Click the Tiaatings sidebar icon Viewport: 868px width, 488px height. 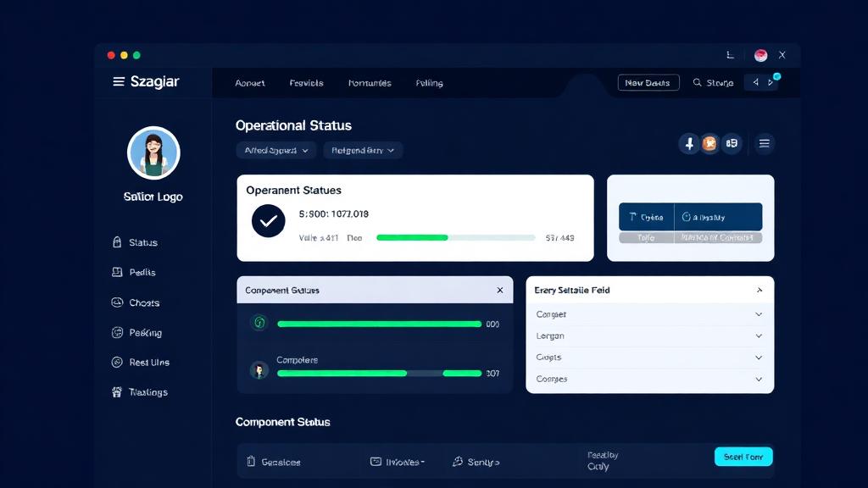pyautogui.click(x=117, y=392)
